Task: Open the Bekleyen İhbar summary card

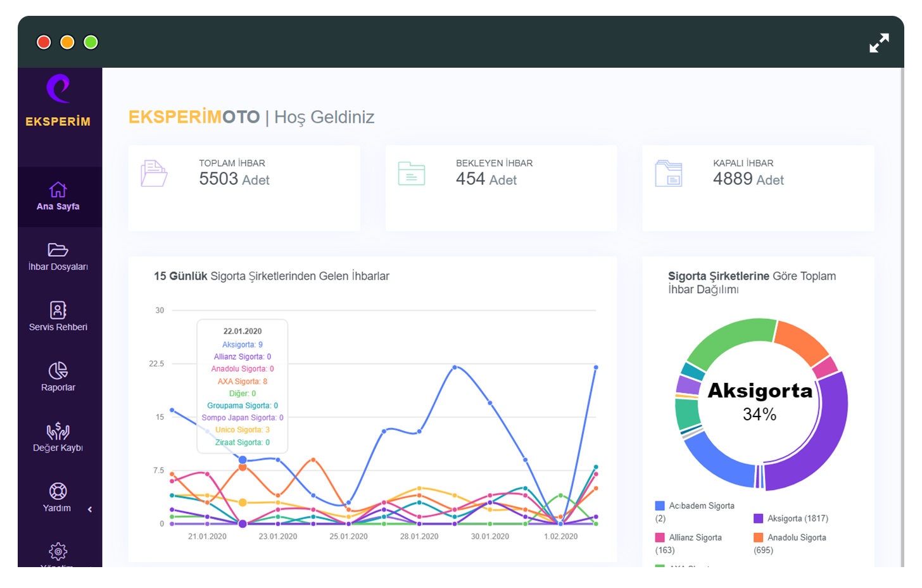Action: point(501,188)
